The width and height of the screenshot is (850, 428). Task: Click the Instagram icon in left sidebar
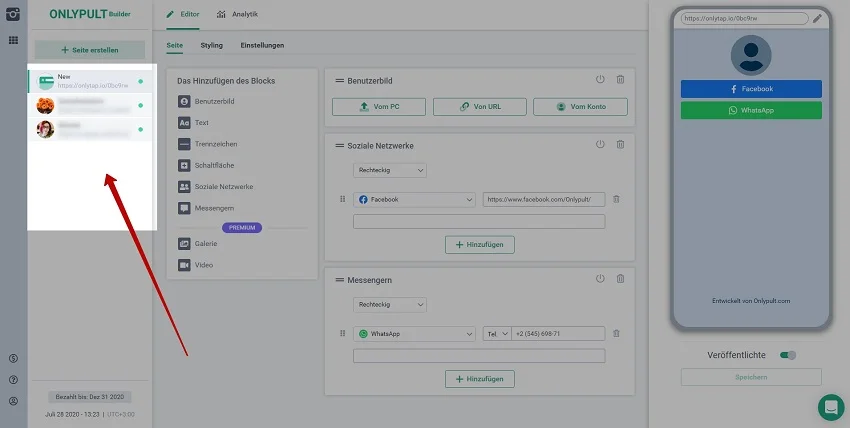click(x=13, y=14)
